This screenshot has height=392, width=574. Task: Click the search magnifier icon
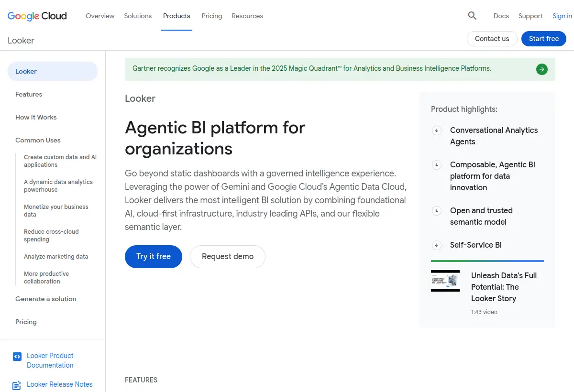pyautogui.click(x=472, y=16)
